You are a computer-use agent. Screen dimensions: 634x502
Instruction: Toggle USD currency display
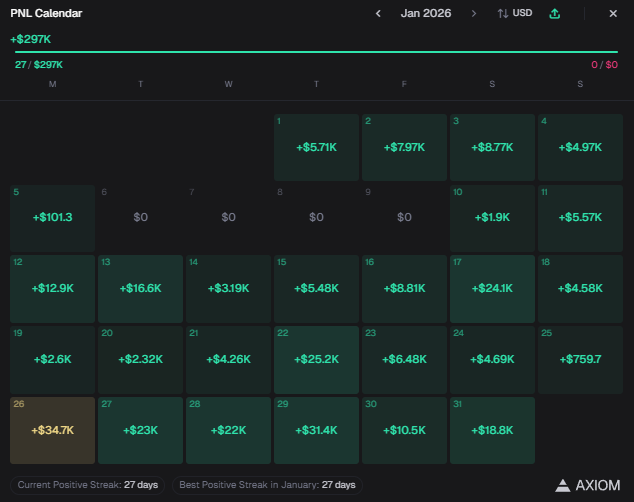(x=515, y=13)
